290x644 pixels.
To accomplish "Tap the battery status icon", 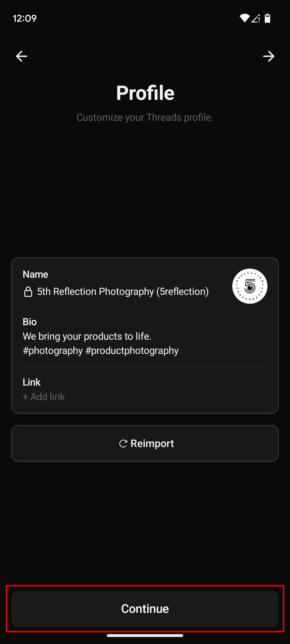I will coord(268,18).
